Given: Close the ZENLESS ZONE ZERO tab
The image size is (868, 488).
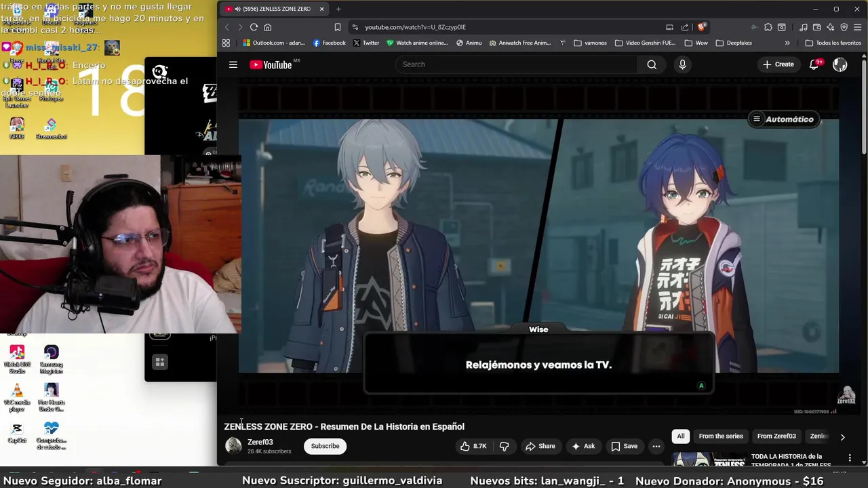Looking at the screenshot, I should [x=321, y=9].
